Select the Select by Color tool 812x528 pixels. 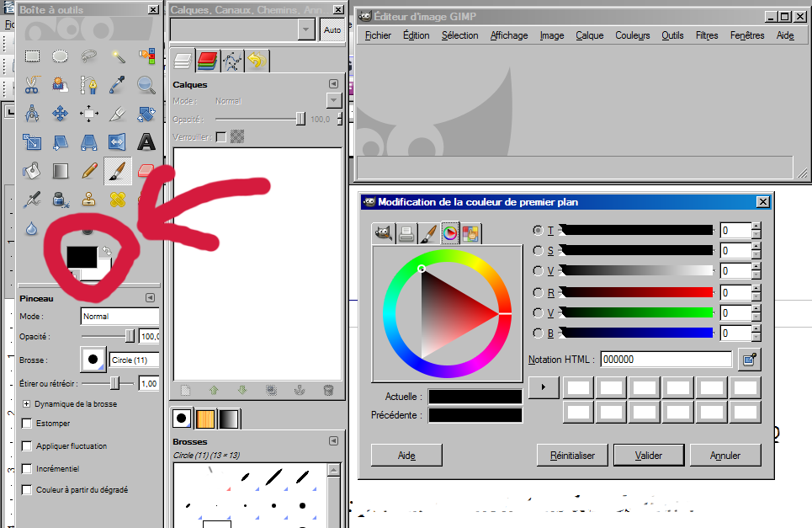pyautogui.click(x=146, y=56)
